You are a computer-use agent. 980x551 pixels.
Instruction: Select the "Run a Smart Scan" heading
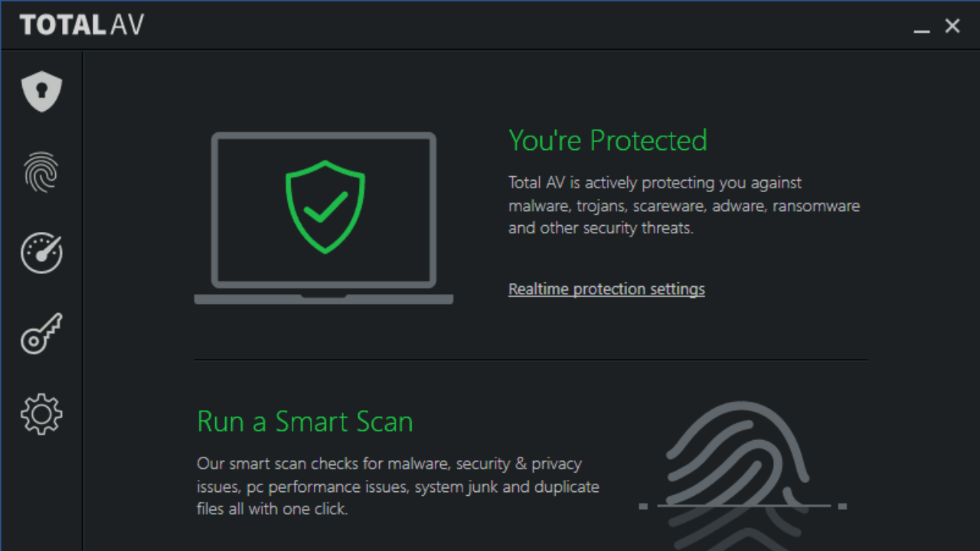pos(305,422)
